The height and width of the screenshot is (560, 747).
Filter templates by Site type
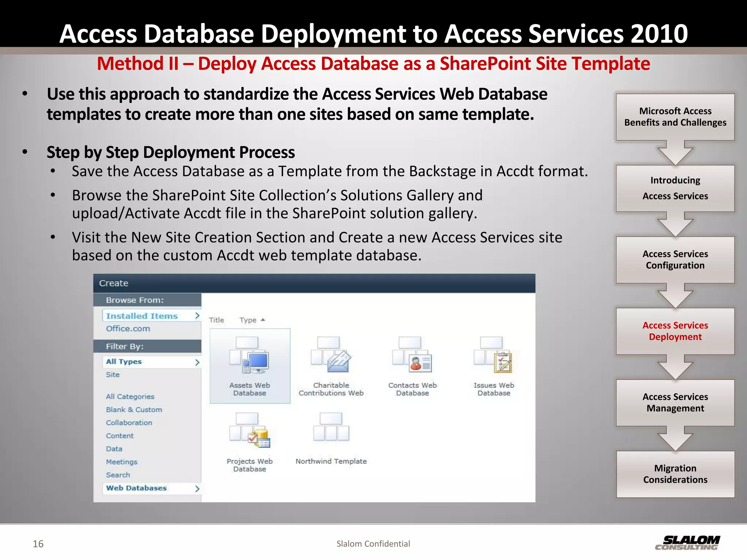tap(113, 374)
